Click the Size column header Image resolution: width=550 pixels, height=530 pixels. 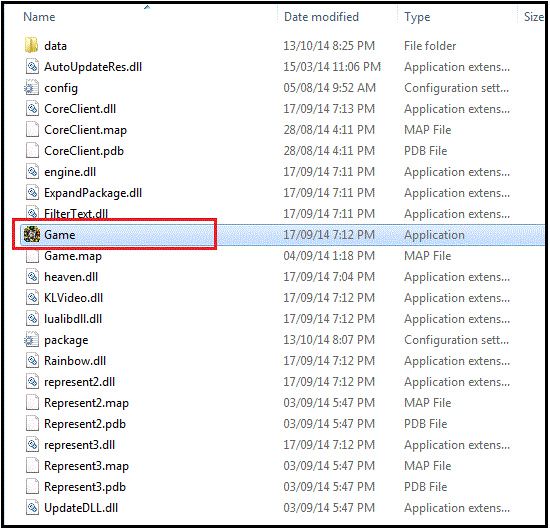tap(534, 17)
